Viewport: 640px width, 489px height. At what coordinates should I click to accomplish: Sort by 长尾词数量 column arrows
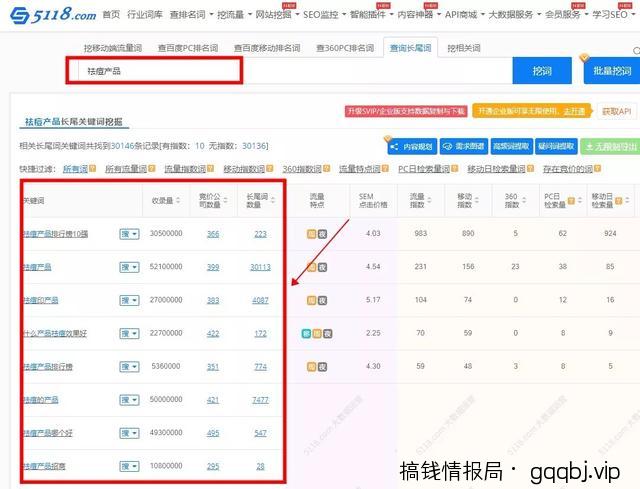click(273, 200)
